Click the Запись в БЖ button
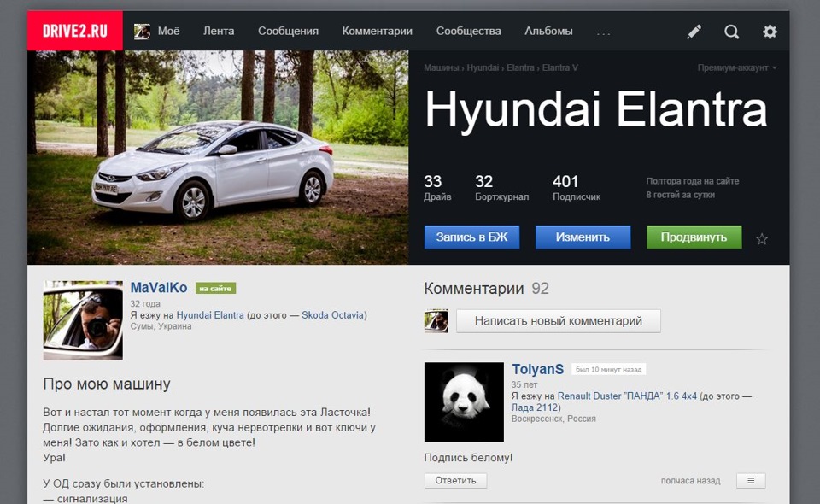 tap(471, 237)
